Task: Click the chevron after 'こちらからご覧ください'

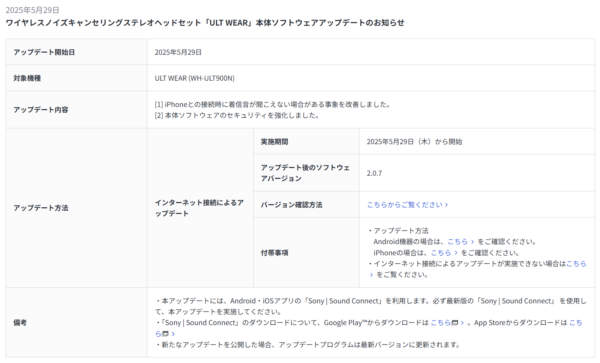Action: coord(446,205)
